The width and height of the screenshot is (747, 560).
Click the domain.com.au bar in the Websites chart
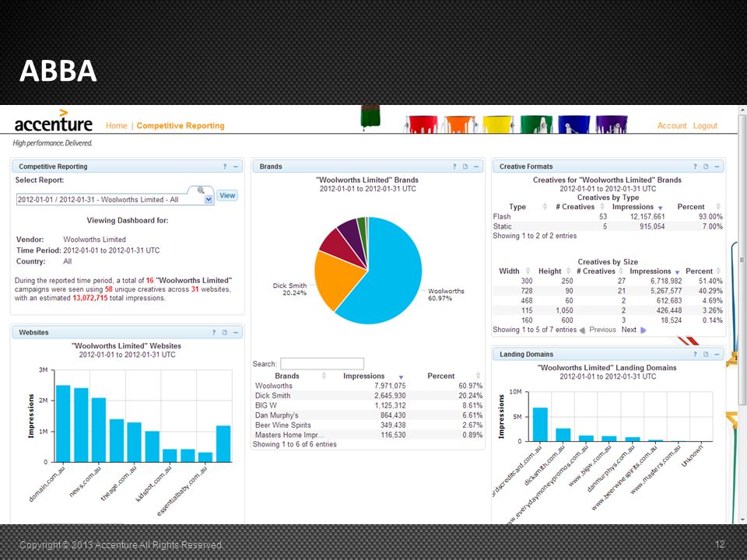point(63,424)
